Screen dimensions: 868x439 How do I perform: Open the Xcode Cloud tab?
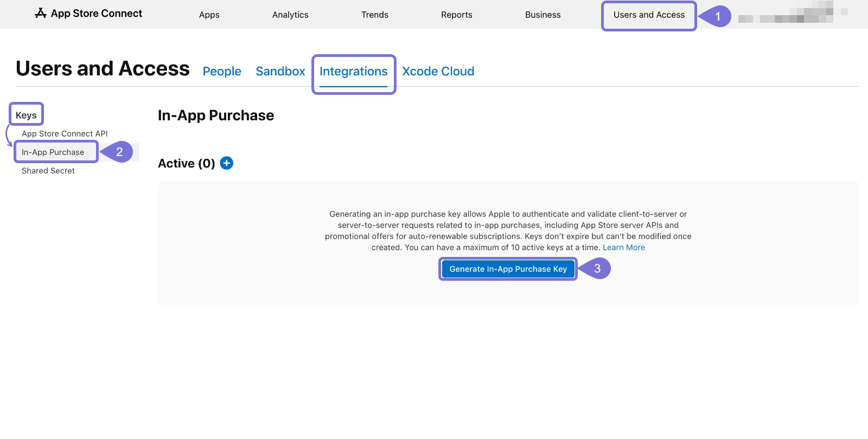[x=438, y=72]
